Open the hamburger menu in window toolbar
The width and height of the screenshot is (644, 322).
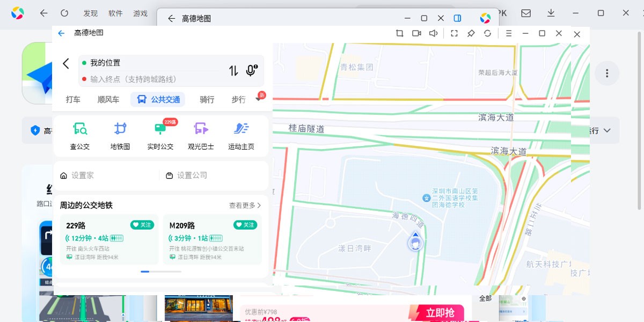pyautogui.click(x=509, y=33)
